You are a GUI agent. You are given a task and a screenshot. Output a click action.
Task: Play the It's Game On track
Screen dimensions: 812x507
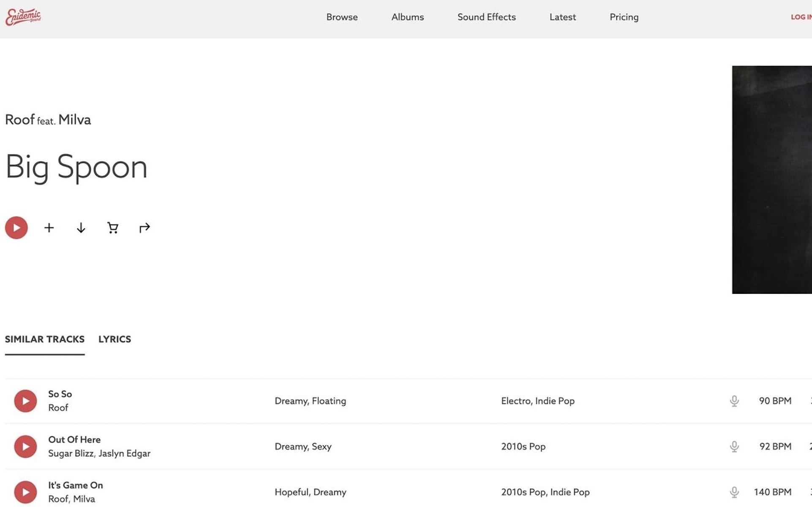point(25,492)
